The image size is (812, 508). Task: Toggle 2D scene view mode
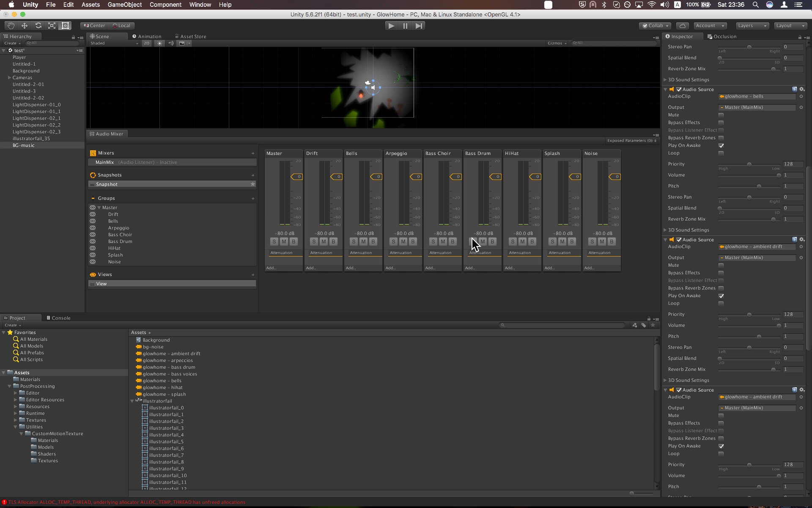pyautogui.click(x=146, y=43)
